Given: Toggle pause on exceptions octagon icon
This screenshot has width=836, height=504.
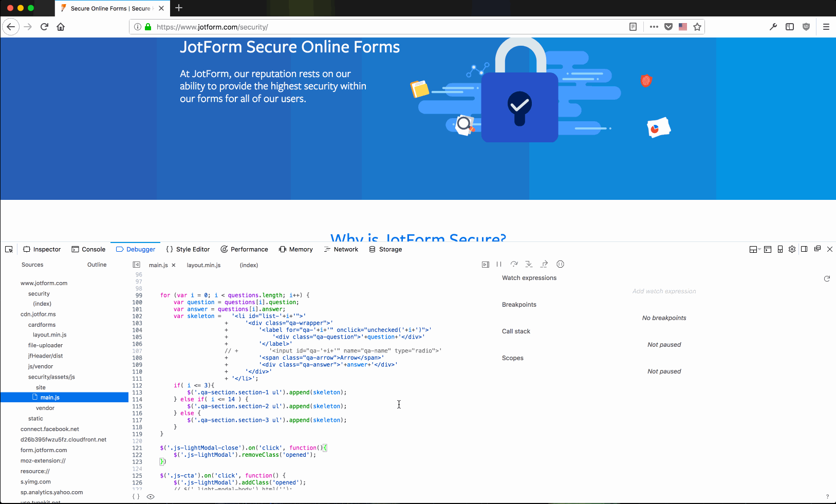Looking at the screenshot, I should (x=561, y=264).
